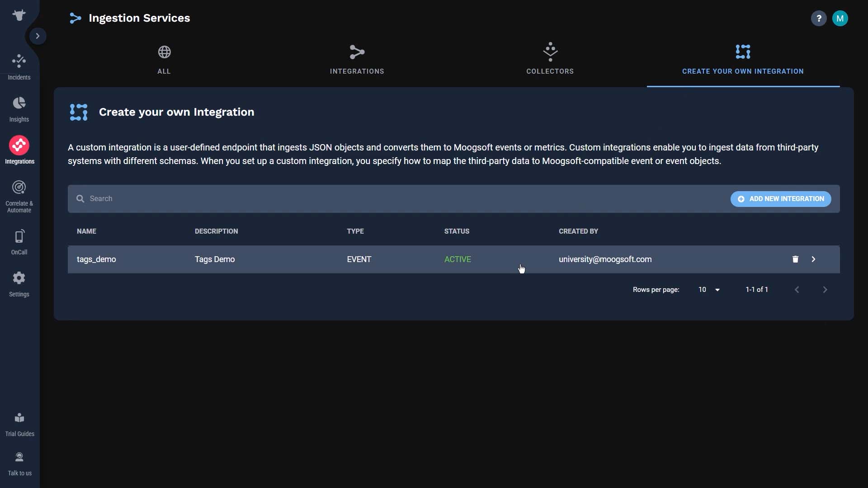Expand the sidebar with the chevron arrow
868x488 pixels.
point(38,36)
